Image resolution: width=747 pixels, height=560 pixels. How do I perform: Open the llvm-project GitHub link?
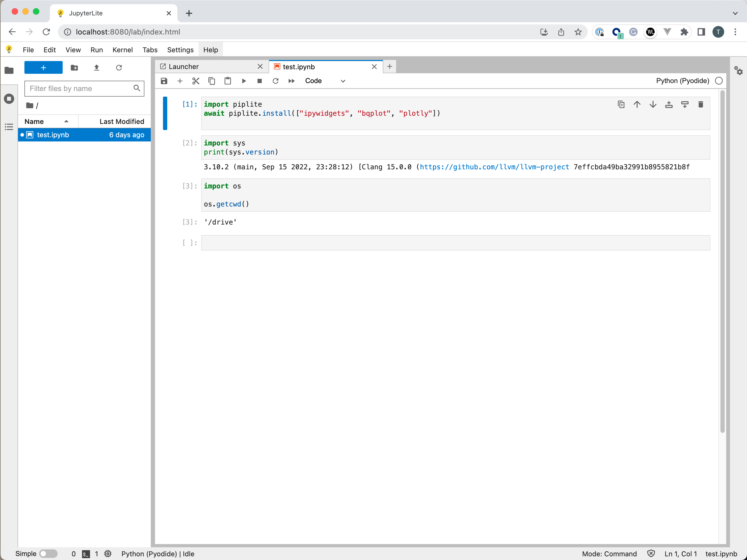coord(494,167)
